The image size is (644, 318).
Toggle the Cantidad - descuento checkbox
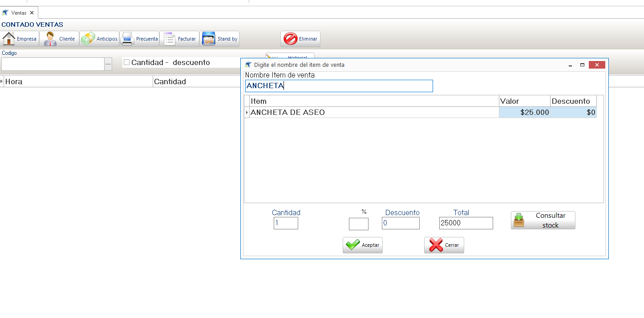tap(127, 62)
